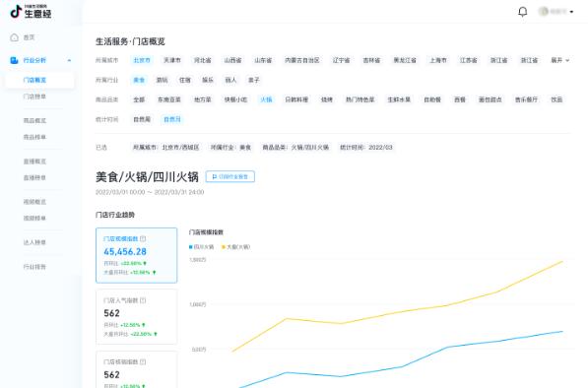
Task: Select city filter 黑龙江省
Action: pyautogui.click(x=405, y=60)
